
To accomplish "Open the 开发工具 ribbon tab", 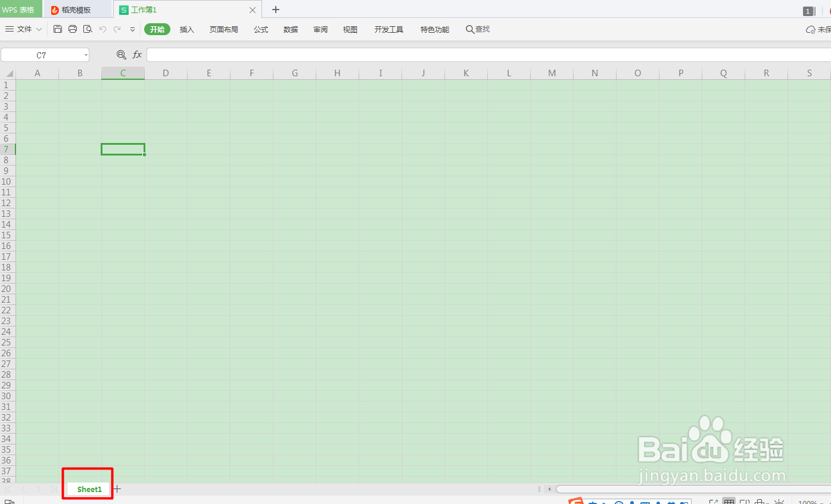I will (x=389, y=29).
